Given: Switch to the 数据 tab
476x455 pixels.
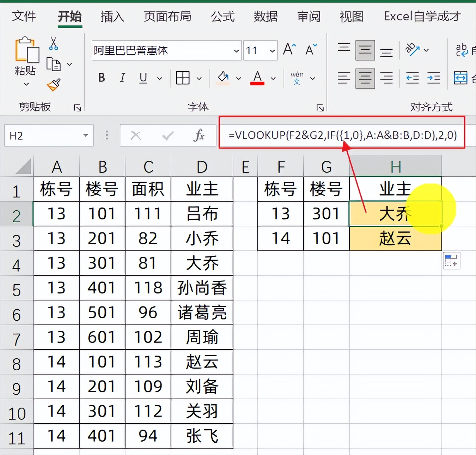Looking at the screenshot, I should tap(266, 16).
